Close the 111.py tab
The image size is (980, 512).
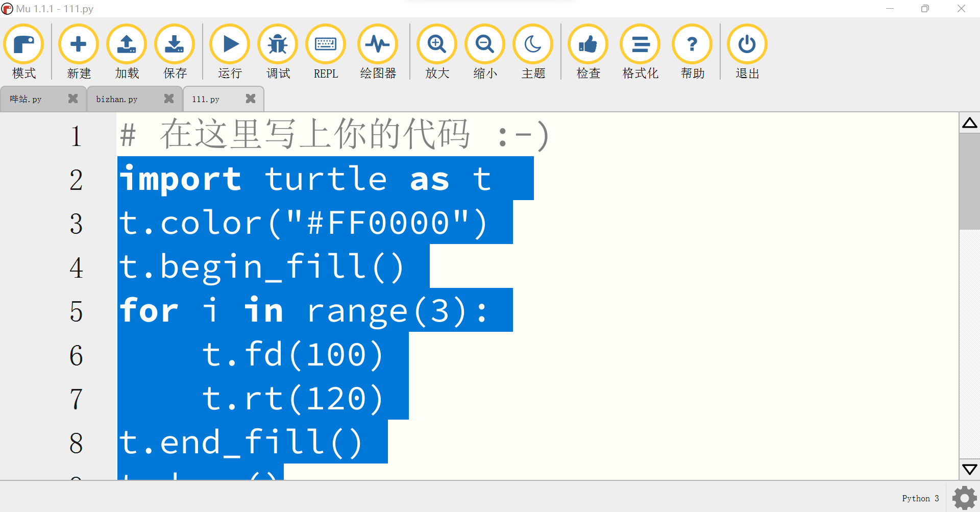251,99
